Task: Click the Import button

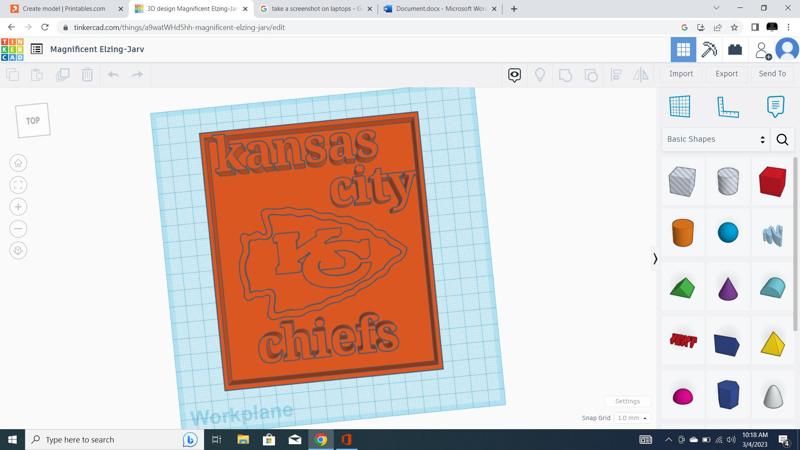Action: pyautogui.click(x=681, y=74)
